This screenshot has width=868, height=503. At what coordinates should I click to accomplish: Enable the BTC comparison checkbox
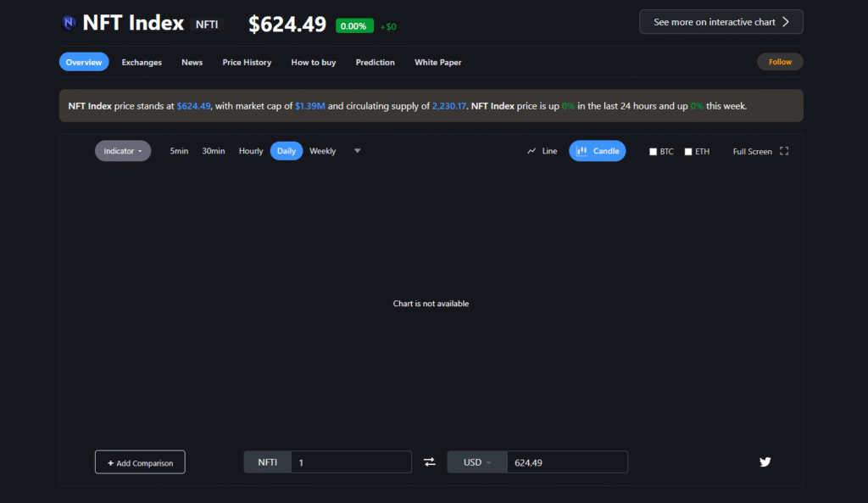(x=654, y=152)
